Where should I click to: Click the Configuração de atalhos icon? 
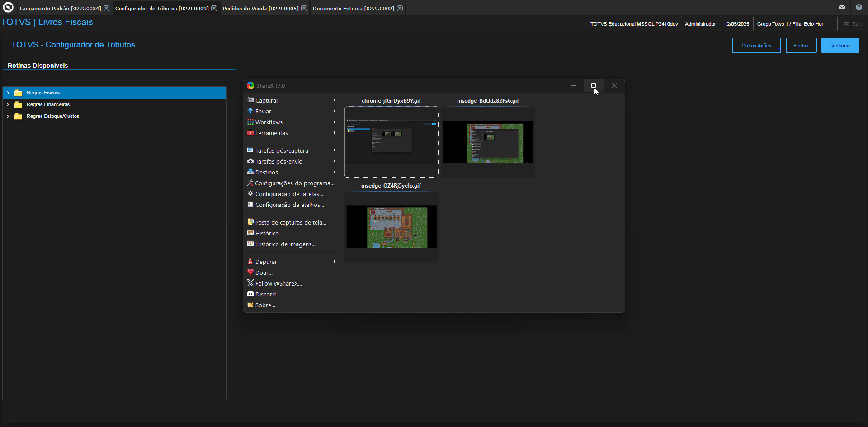coord(250,204)
